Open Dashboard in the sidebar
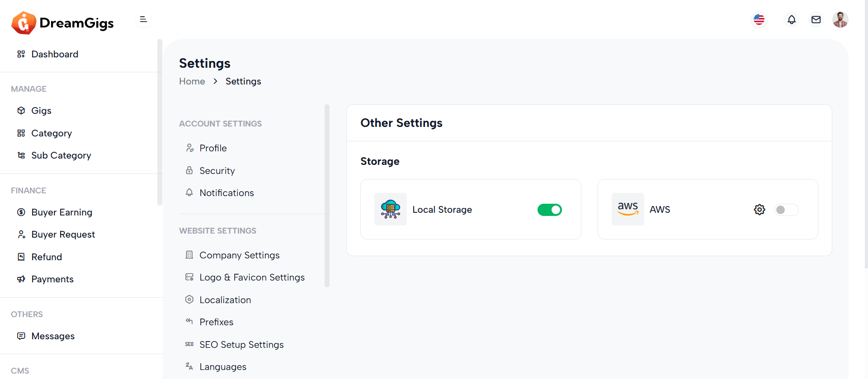This screenshot has width=868, height=379. (55, 54)
